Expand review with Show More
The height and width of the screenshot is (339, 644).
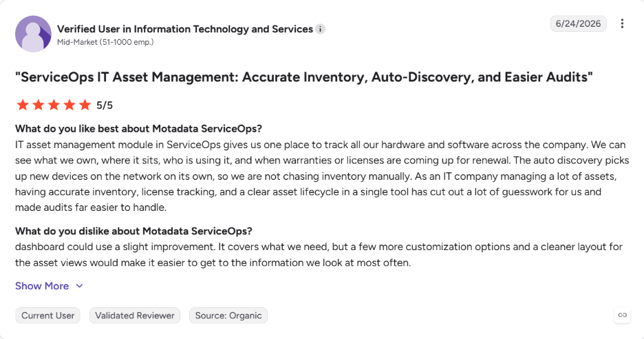pyautogui.click(x=42, y=286)
